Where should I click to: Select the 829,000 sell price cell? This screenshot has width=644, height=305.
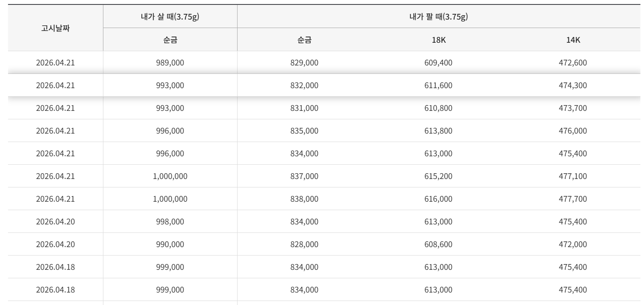304,63
